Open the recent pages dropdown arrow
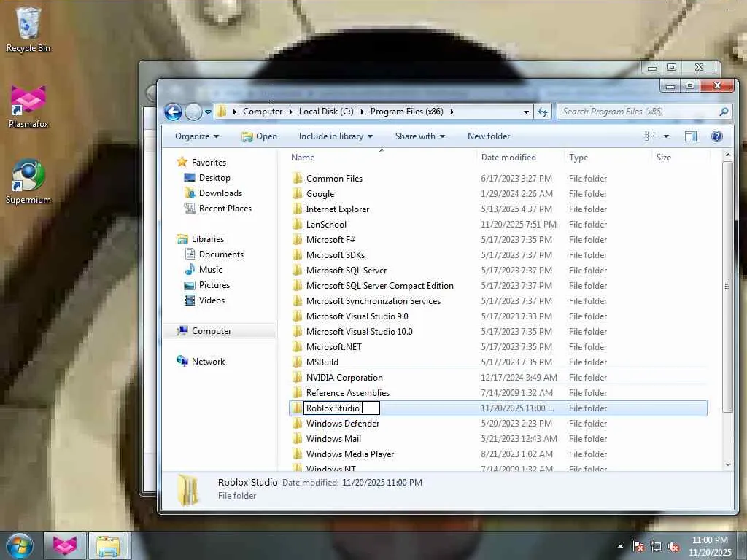Image resolution: width=747 pixels, height=560 pixels. point(208,112)
